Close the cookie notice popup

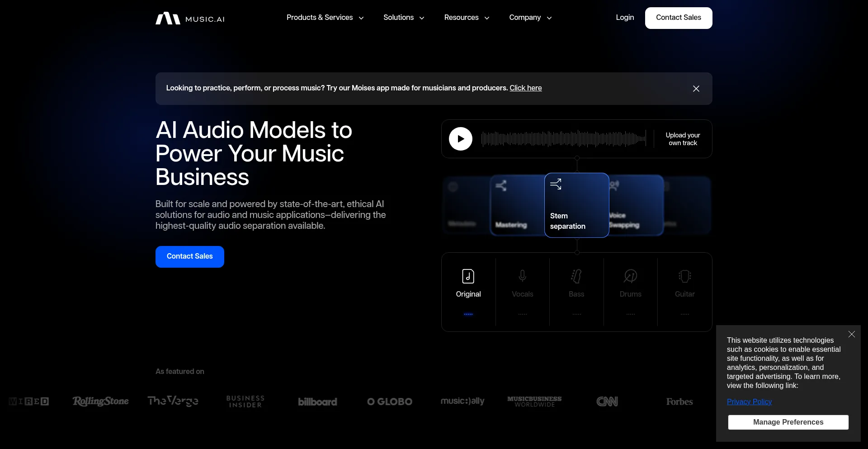click(851, 334)
